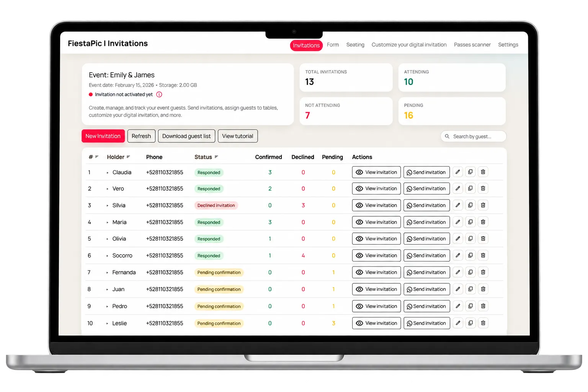Copy Silvia's invitation

point(470,205)
